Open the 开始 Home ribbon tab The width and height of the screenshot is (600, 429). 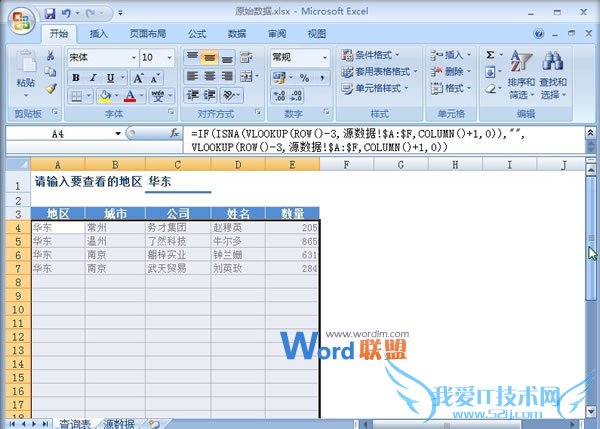click(59, 34)
